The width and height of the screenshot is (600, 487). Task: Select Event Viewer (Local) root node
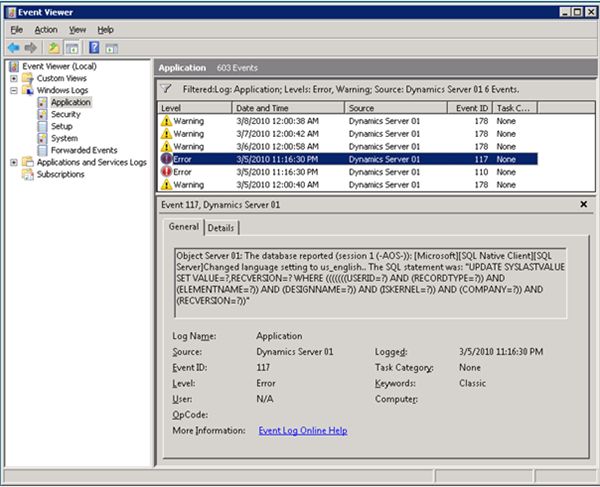pos(59,67)
